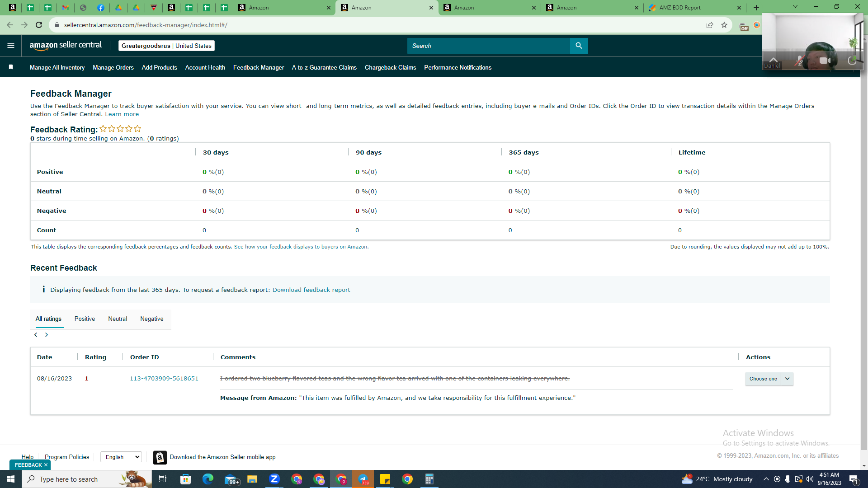
Task: Open a new browser tab
Action: [x=756, y=8]
